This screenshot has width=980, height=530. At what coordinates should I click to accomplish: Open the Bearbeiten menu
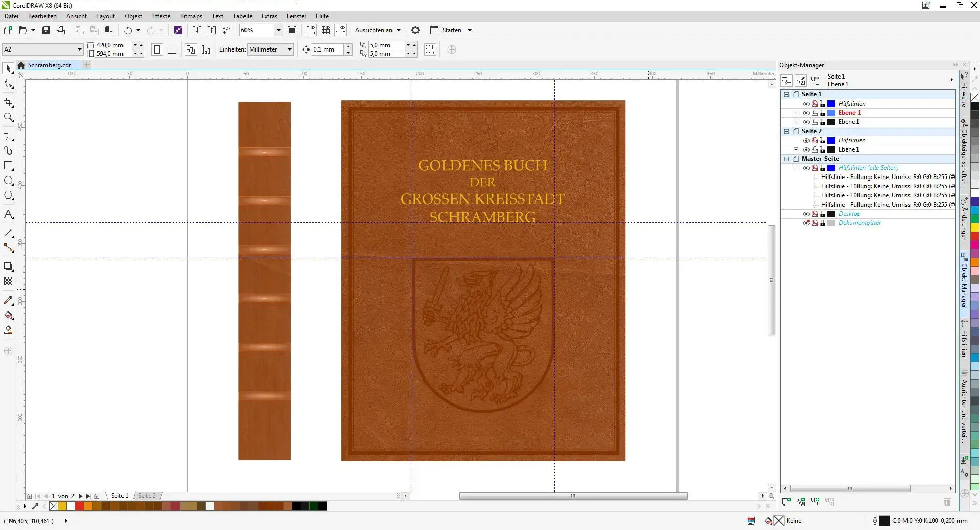pos(42,16)
